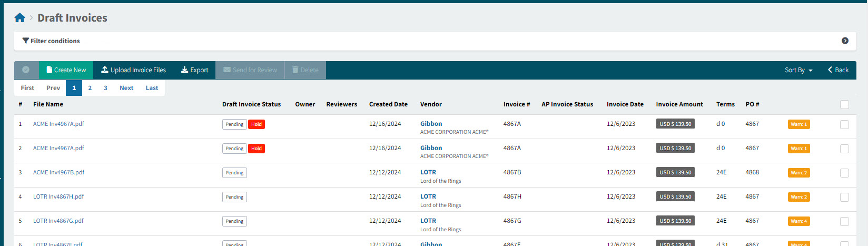868x246 pixels.
Task: Click the red Hold badge in row 1
Action: coord(257,124)
